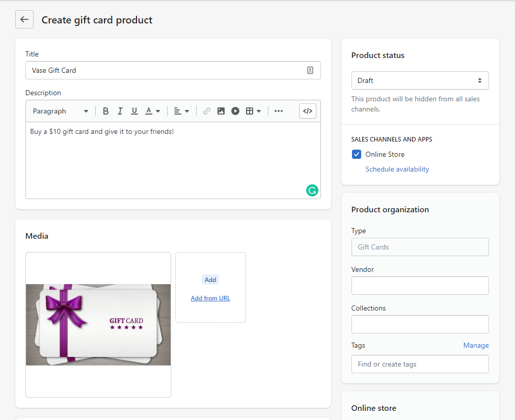515x420 pixels.
Task: Open the Product status Draft dropdown
Action: (x=420, y=80)
